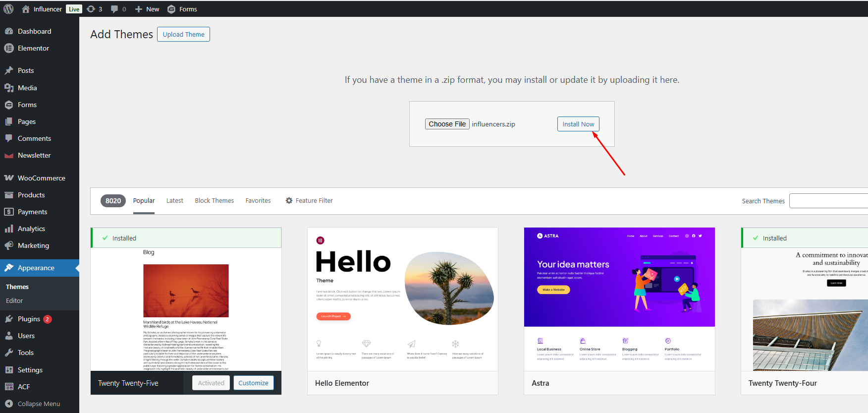
Task: Collapse the admin sidebar menu
Action: pos(38,404)
